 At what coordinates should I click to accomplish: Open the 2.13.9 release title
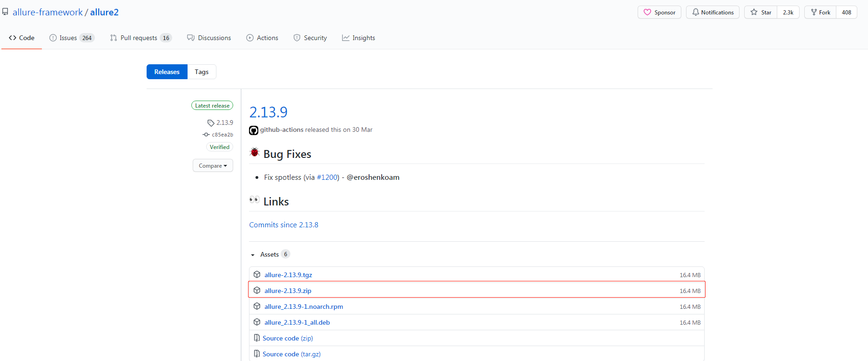click(269, 112)
